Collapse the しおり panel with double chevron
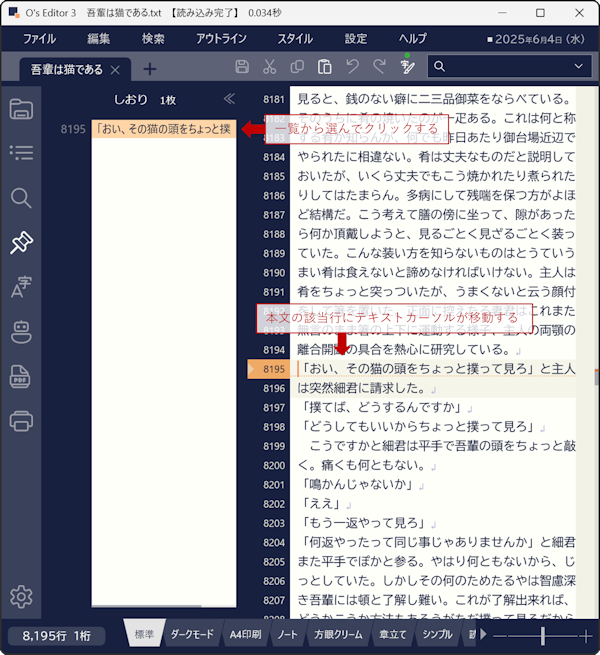Screen dimensions: 600x655 (229, 99)
